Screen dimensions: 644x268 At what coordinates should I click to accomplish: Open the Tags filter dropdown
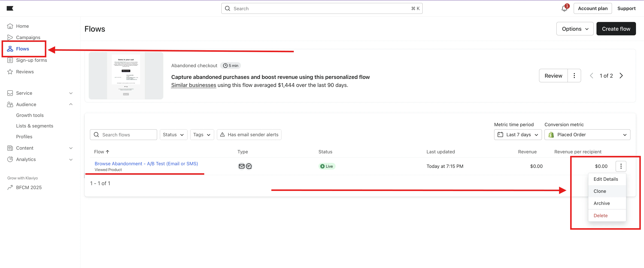click(x=202, y=135)
